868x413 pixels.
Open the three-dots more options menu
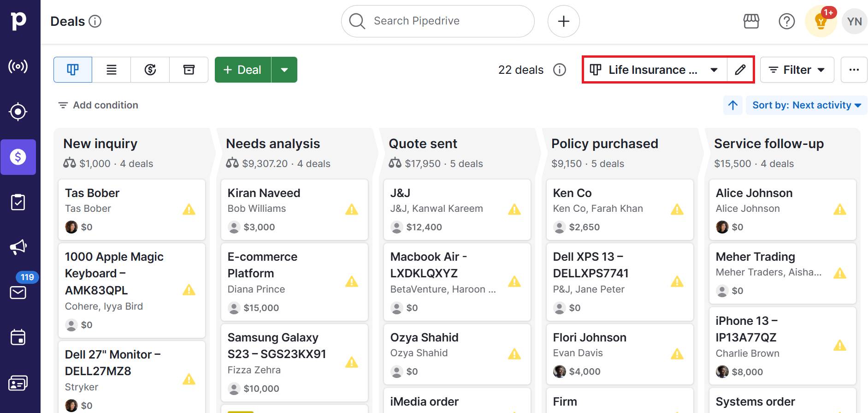pos(854,70)
